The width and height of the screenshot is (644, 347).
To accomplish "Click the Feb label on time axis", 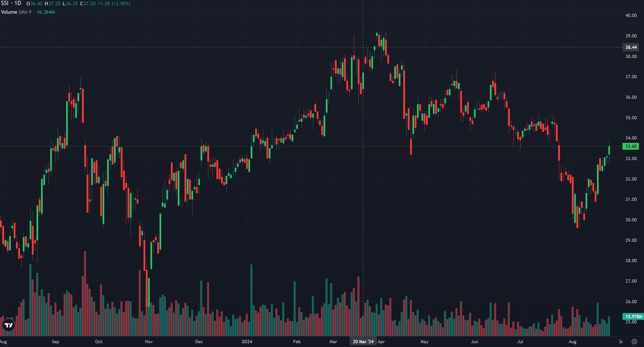I will [297, 341].
